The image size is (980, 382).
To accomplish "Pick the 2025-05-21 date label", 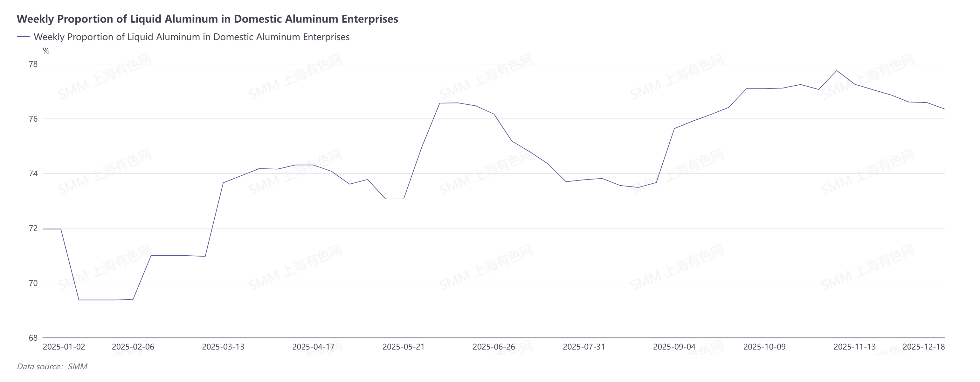I will click(x=403, y=347).
